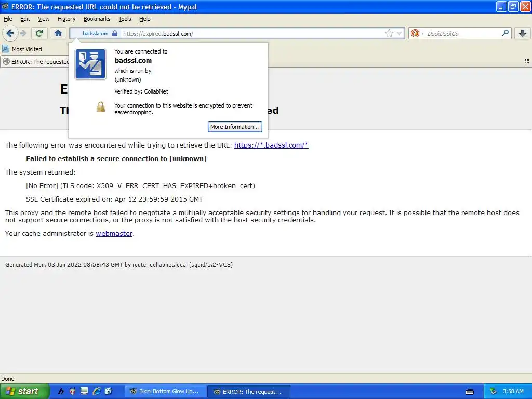Click the last quick launch icon
532x399 pixels.
(108, 391)
